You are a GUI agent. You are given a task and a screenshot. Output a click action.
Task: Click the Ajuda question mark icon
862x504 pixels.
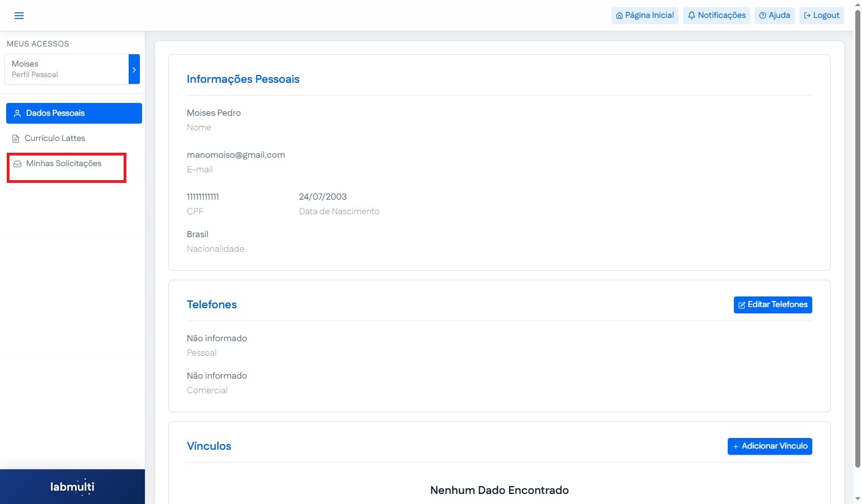click(762, 16)
